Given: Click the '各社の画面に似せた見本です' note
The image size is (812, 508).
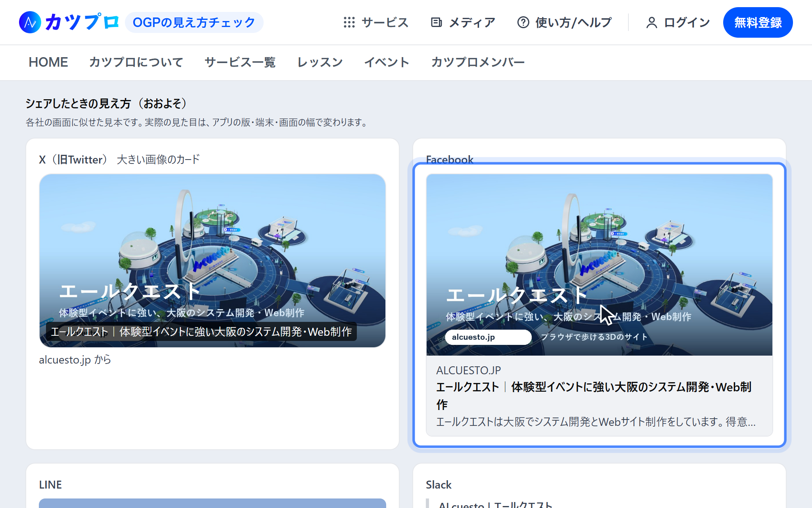Looking at the screenshot, I should coord(197,122).
